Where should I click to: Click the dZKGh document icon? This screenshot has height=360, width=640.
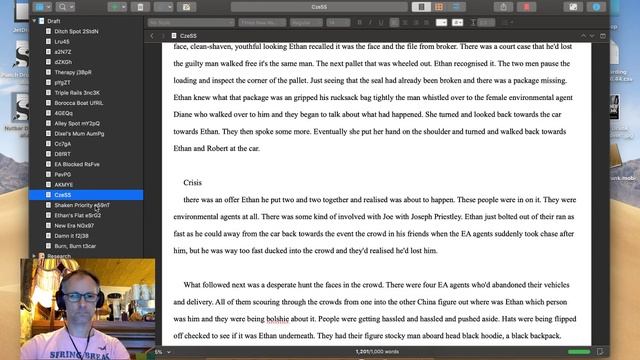(49, 62)
